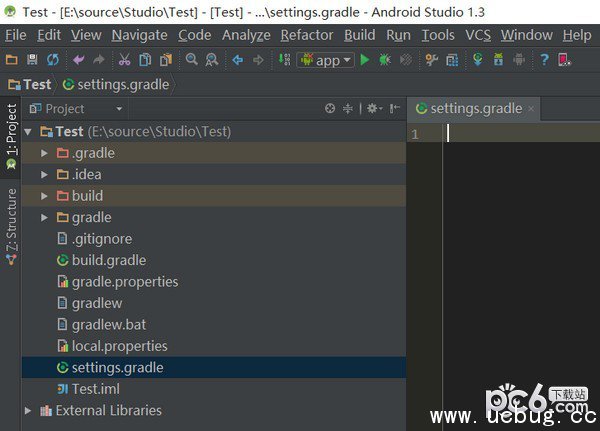
Task: Click the Redo toolbar arrow
Action: click(x=99, y=60)
